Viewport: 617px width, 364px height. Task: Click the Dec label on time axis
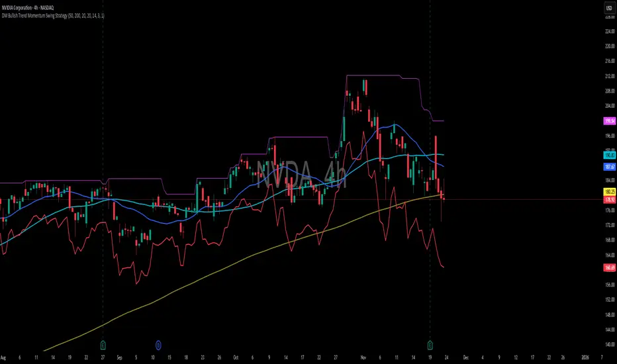pyautogui.click(x=466, y=357)
